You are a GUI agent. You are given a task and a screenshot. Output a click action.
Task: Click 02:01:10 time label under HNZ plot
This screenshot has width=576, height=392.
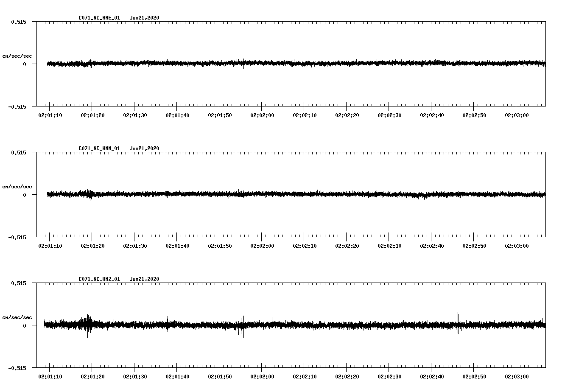50,377
